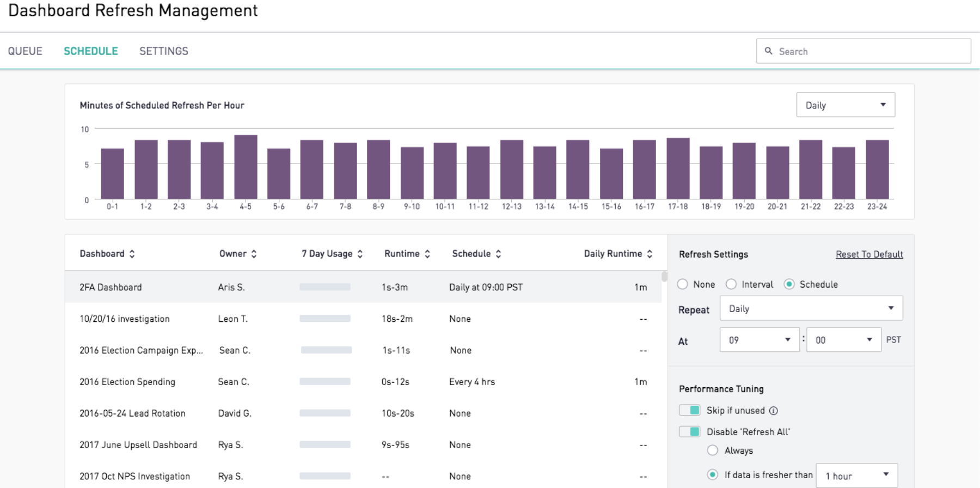Toggle the Skip if unused switch
This screenshot has width=980, height=488.
pyautogui.click(x=689, y=410)
